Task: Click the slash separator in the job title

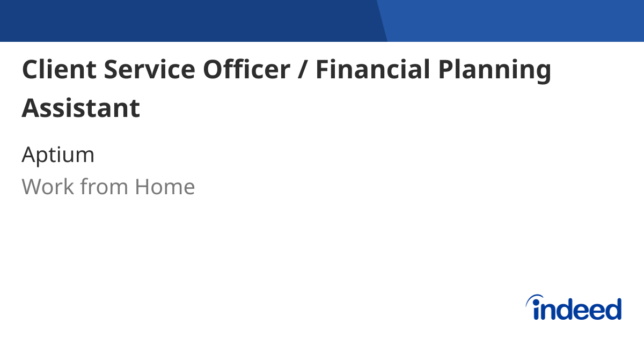Action: (303, 71)
